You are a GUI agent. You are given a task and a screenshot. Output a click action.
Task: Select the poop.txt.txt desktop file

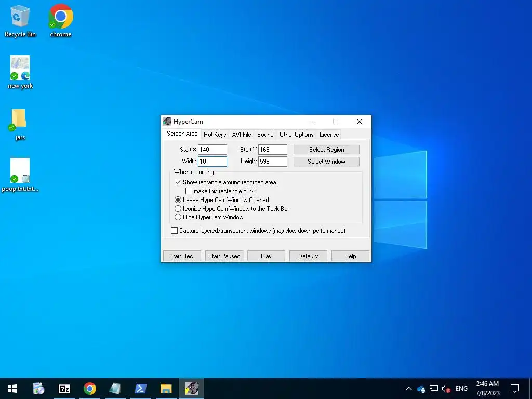(20, 175)
